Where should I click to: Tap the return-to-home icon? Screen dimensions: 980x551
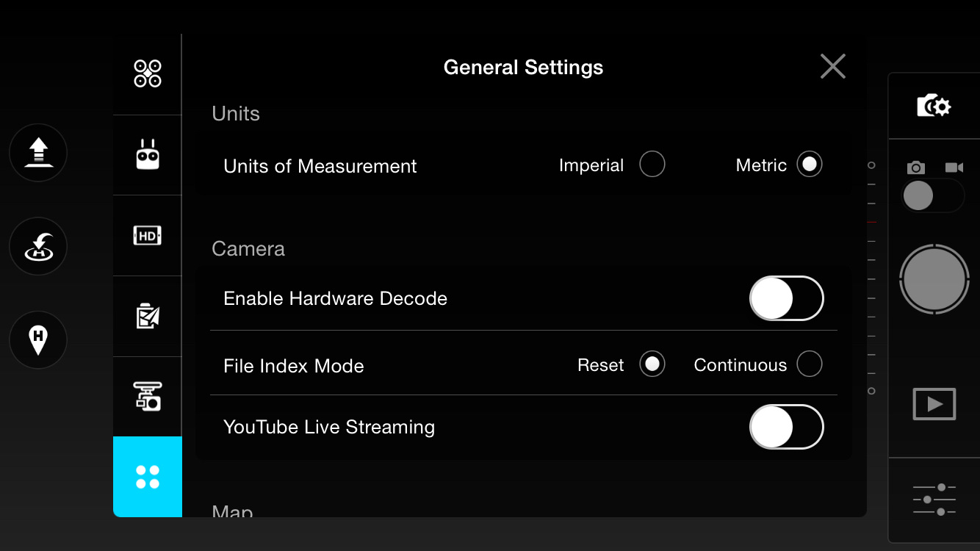coord(38,246)
